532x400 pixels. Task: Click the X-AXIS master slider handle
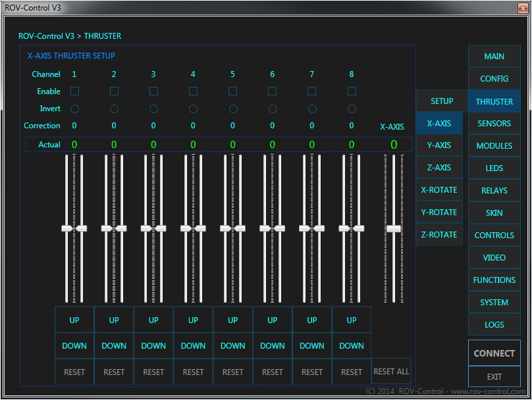[394, 228]
